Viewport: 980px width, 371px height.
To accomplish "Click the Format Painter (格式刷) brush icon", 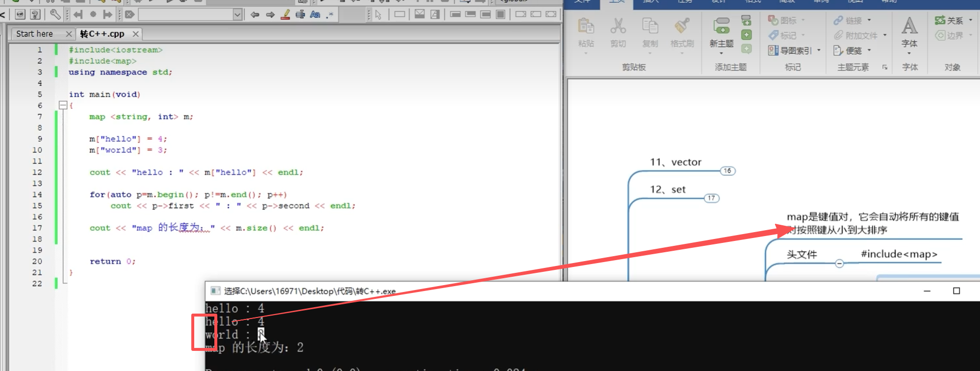I will point(682,26).
